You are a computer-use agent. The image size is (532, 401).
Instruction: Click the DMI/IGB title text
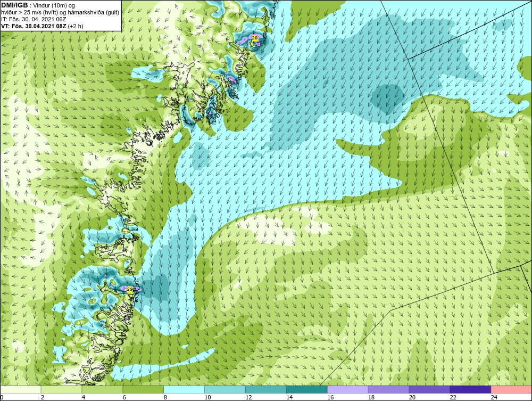(x=14, y=5)
